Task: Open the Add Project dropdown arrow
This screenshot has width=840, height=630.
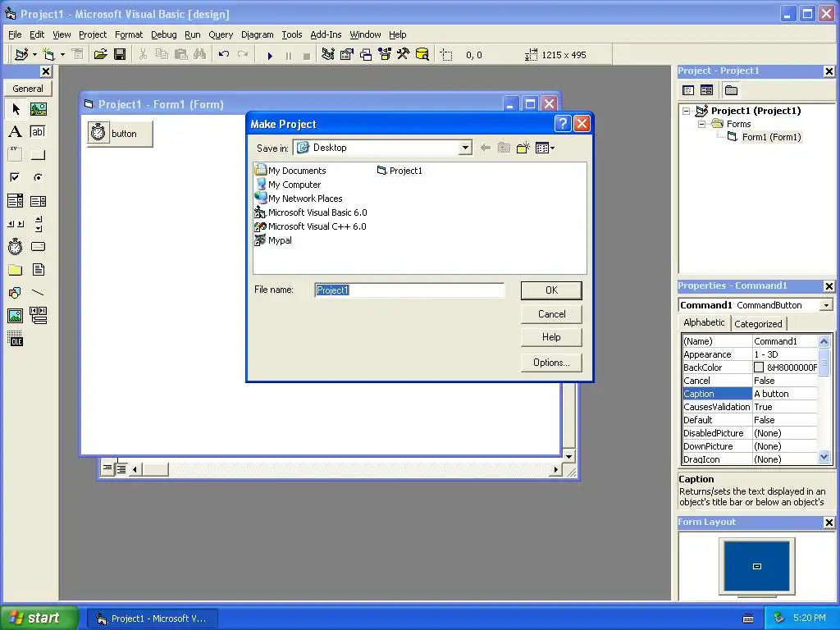Action: click(x=34, y=55)
